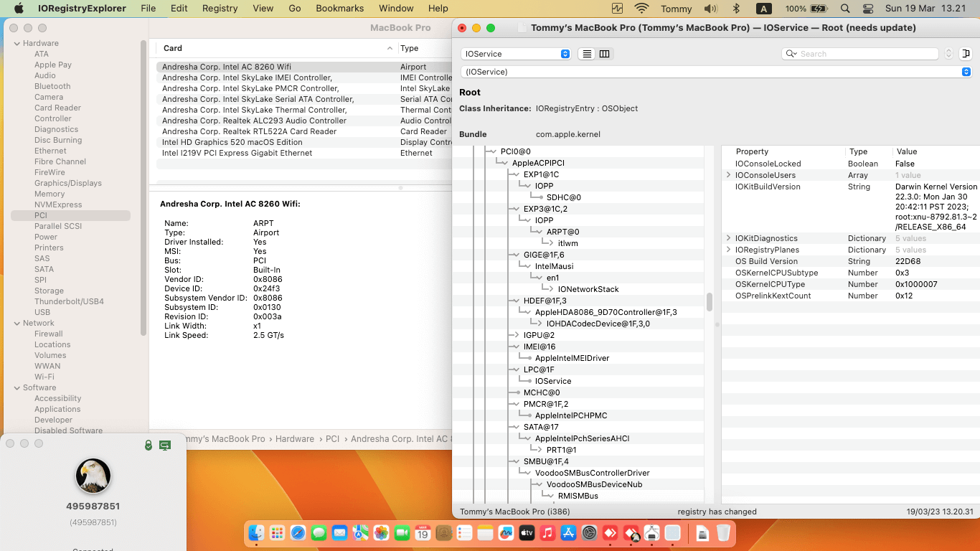The height and width of the screenshot is (551, 980).
Task: Open the Go menu
Action: coord(295,9)
